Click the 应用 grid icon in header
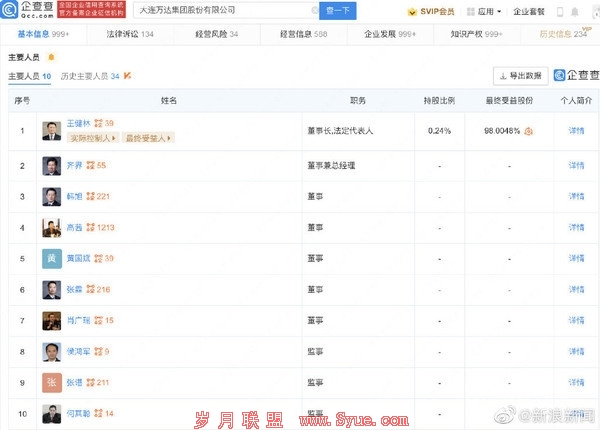This screenshot has height=430, width=600. [x=471, y=12]
